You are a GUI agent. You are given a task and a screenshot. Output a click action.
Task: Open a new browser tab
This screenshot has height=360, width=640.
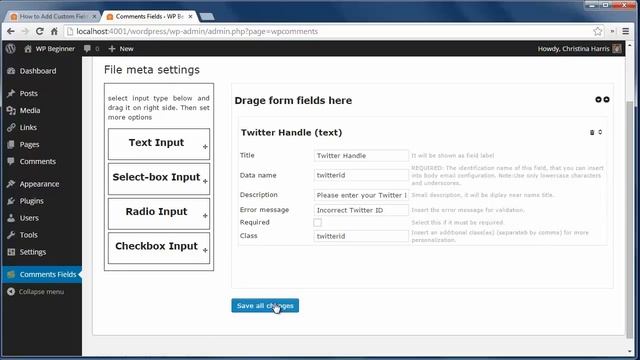tap(207, 16)
